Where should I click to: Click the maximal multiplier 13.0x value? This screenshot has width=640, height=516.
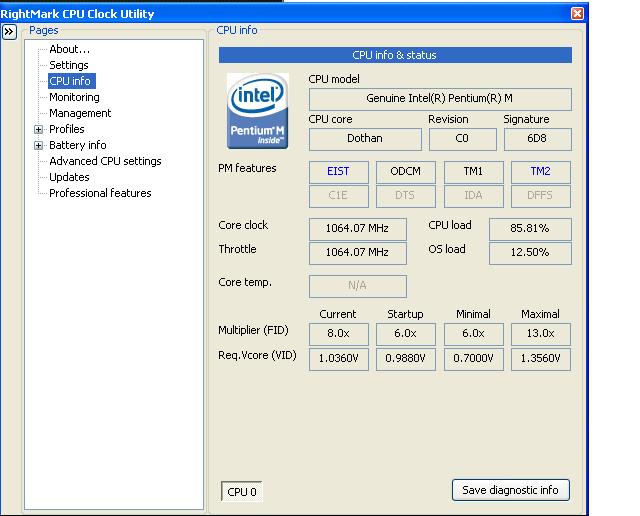click(540, 334)
